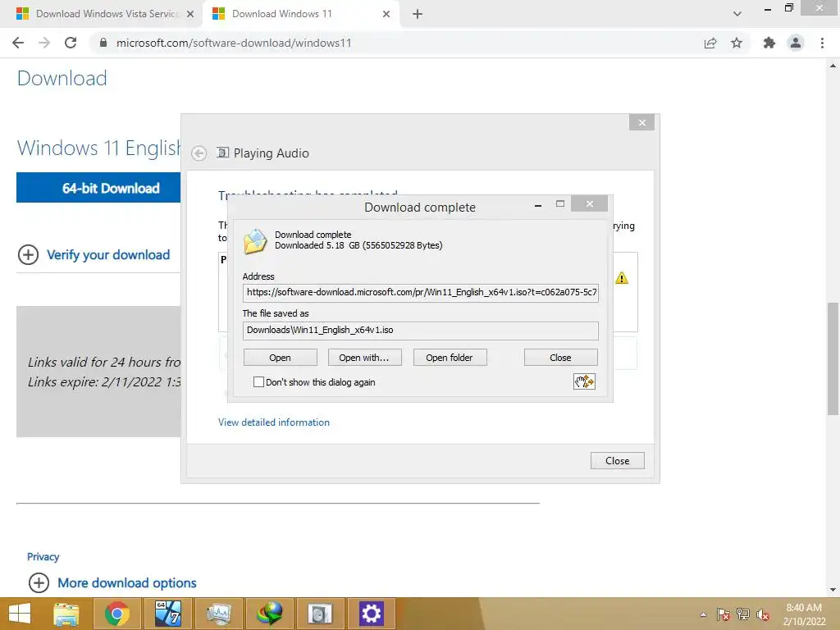The height and width of the screenshot is (630, 840).
Task: Open the Privacy link
Action: coord(43,557)
